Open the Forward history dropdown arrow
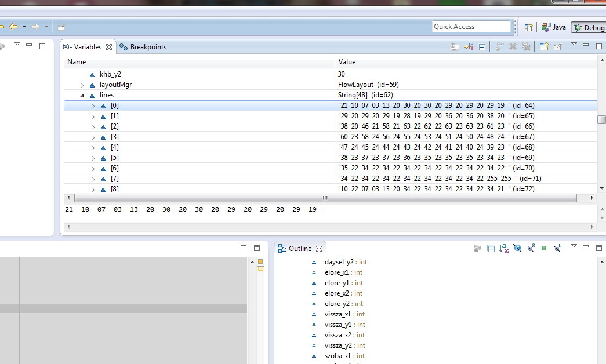606x364 pixels. 46,27
